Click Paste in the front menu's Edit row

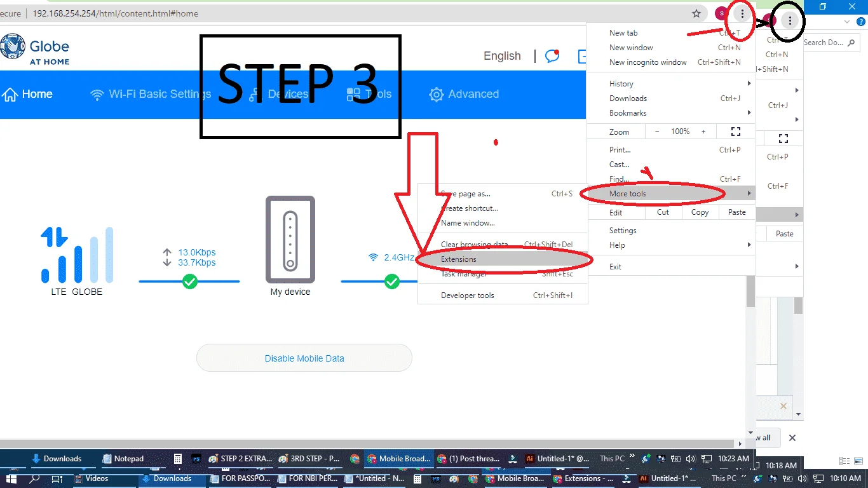click(737, 212)
